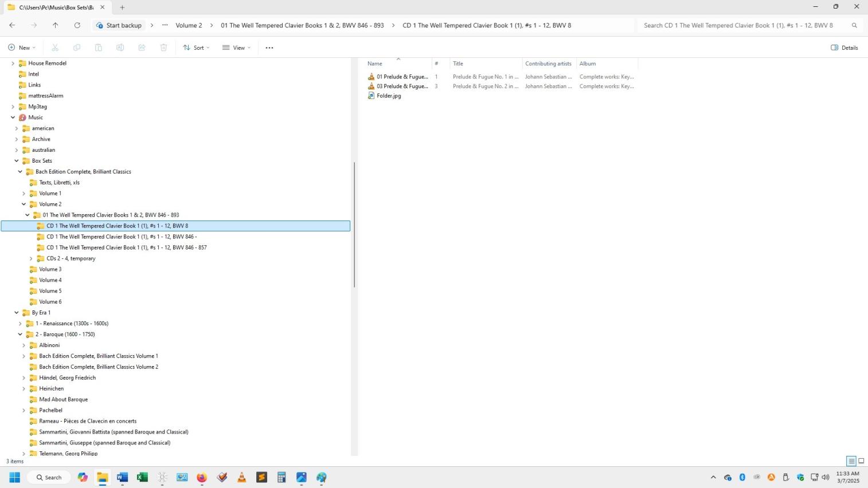Toggle the Details pane
This screenshot has width=868, height=488.
[x=844, y=48]
